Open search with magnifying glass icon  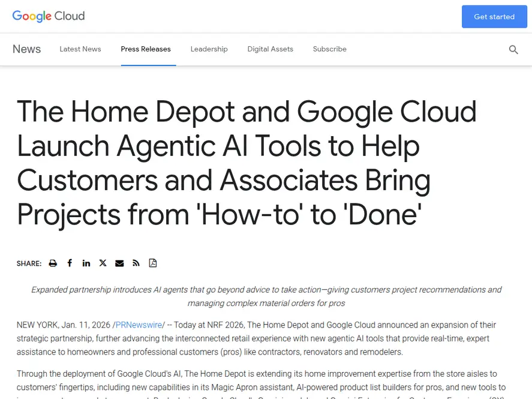[x=513, y=50]
